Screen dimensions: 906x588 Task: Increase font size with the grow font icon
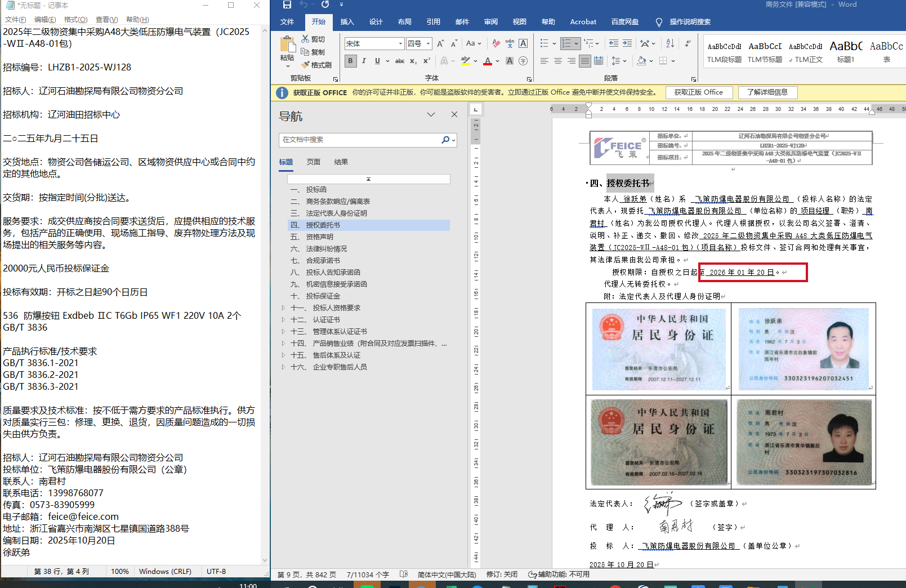[440, 43]
